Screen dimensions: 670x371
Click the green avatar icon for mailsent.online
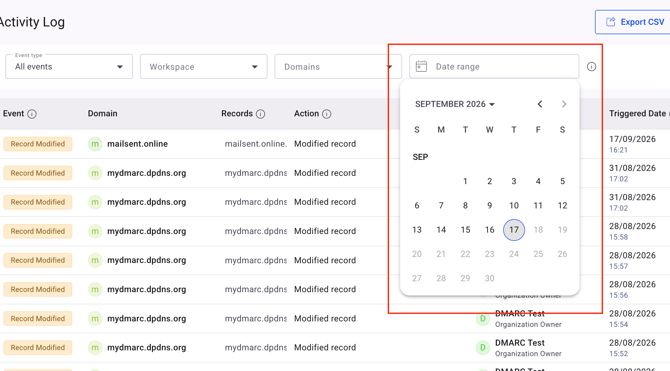click(95, 144)
